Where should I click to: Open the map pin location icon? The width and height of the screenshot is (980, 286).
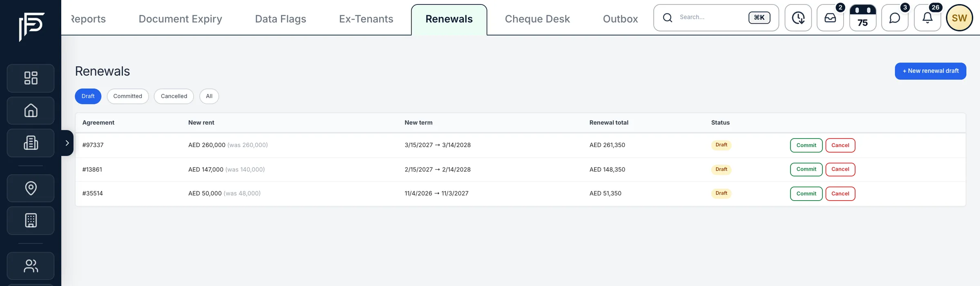(x=31, y=188)
